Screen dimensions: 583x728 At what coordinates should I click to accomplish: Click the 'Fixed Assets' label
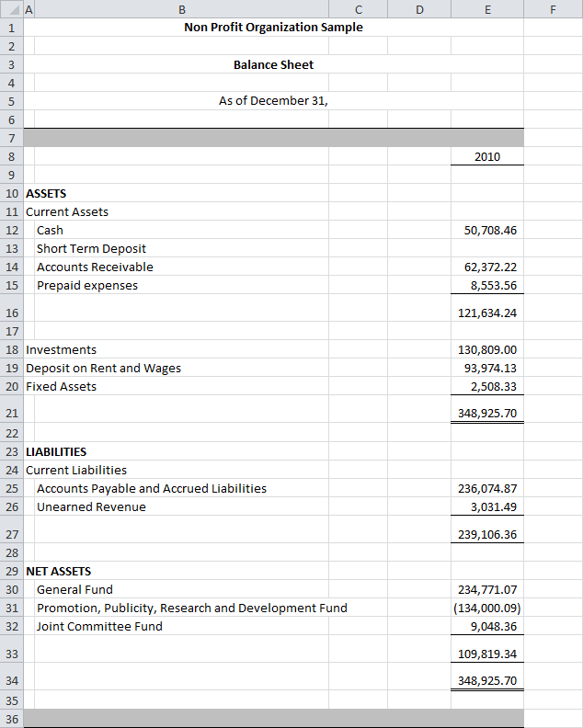click(x=61, y=386)
